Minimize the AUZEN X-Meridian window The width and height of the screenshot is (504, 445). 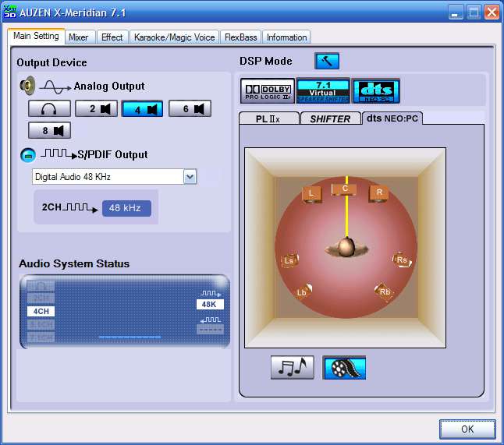tap(456, 12)
